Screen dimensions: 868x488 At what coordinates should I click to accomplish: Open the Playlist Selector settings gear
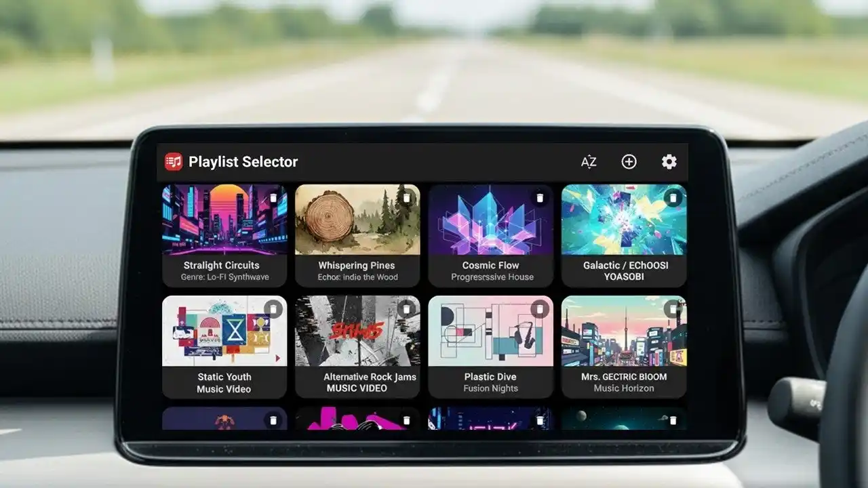tap(669, 162)
